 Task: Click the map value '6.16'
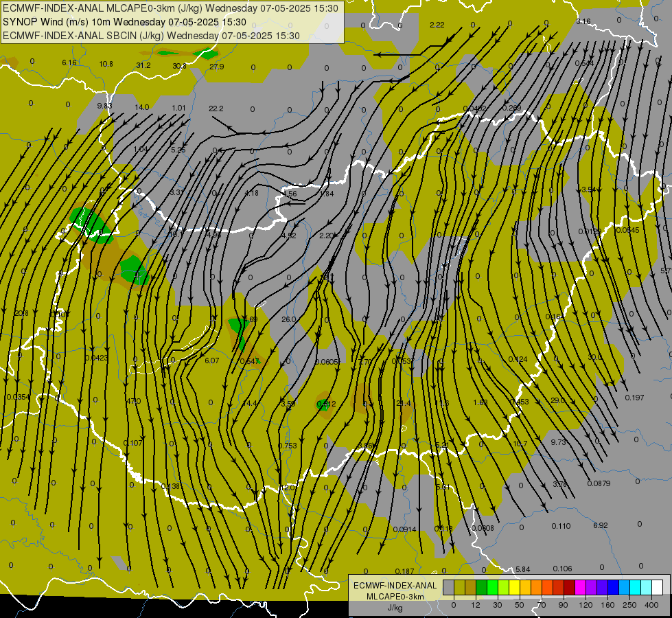(x=69, y=62)
